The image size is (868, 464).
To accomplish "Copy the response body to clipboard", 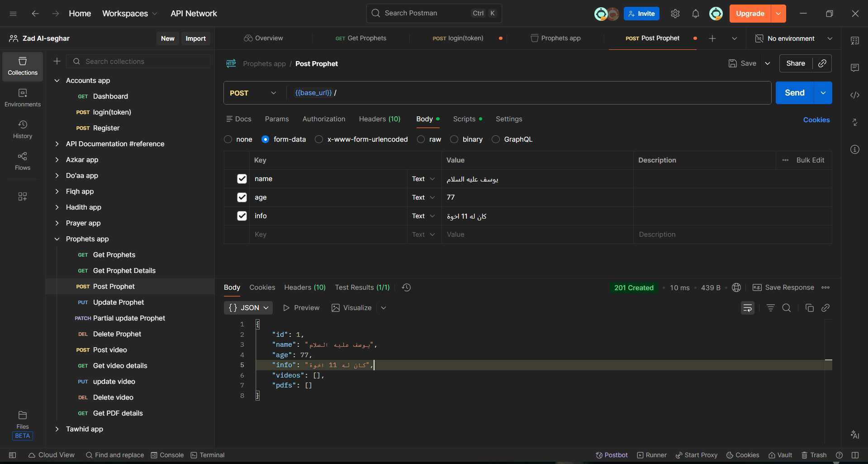I will tap(809, 308).
